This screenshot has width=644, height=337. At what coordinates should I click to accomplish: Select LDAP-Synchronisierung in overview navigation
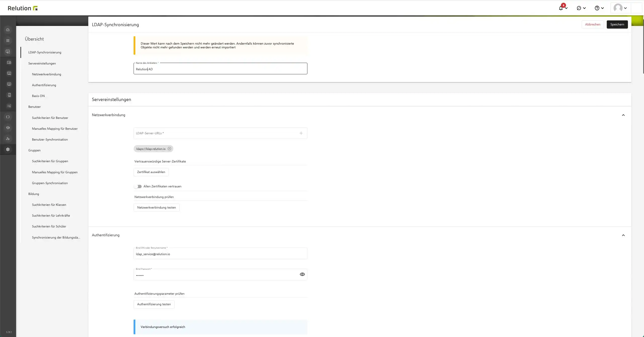pyautogui.click(x=45, y=52)
